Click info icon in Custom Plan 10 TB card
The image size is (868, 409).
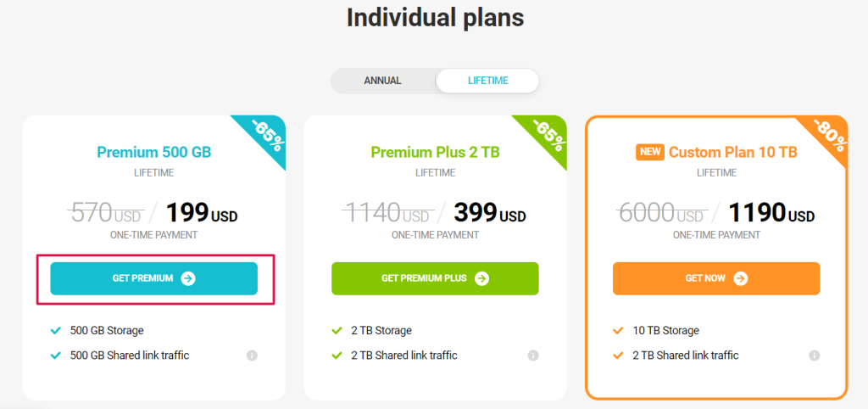click(815, 356)
